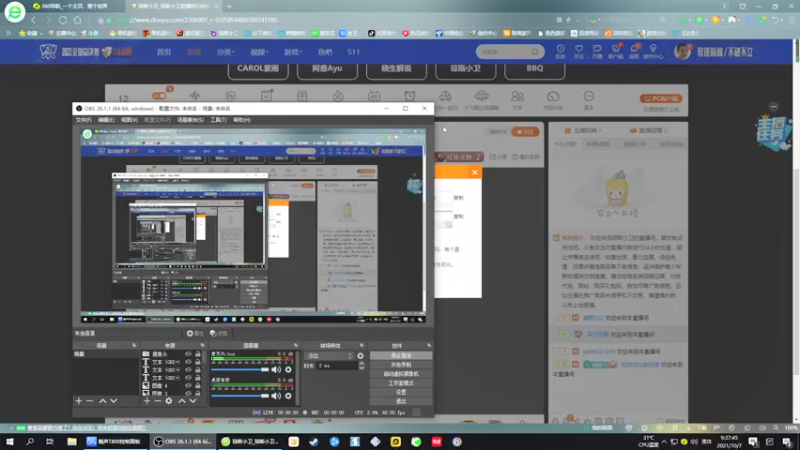
Task: Open the scene transition properties gear
Action: pos(360,356)
